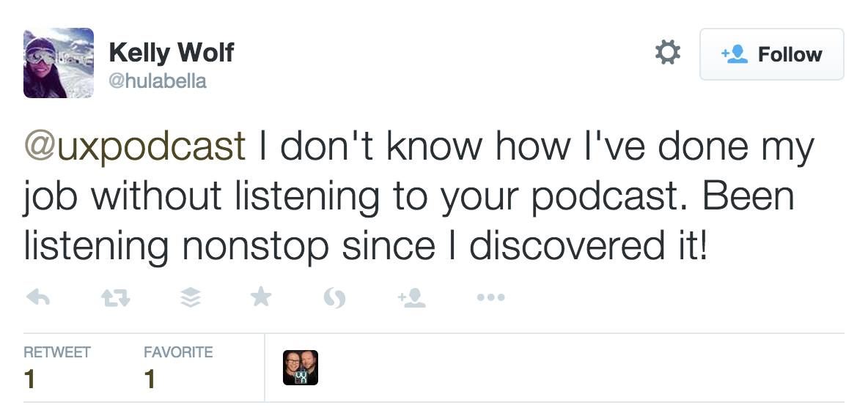Click the tweet body text about listening nonstop
868x416 pixels.
(419, 196)
